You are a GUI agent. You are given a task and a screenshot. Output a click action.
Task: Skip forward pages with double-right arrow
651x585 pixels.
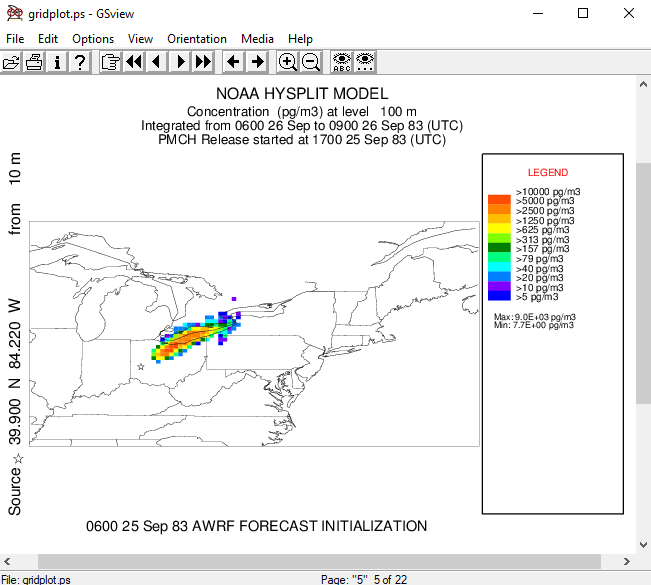(203, 62)
